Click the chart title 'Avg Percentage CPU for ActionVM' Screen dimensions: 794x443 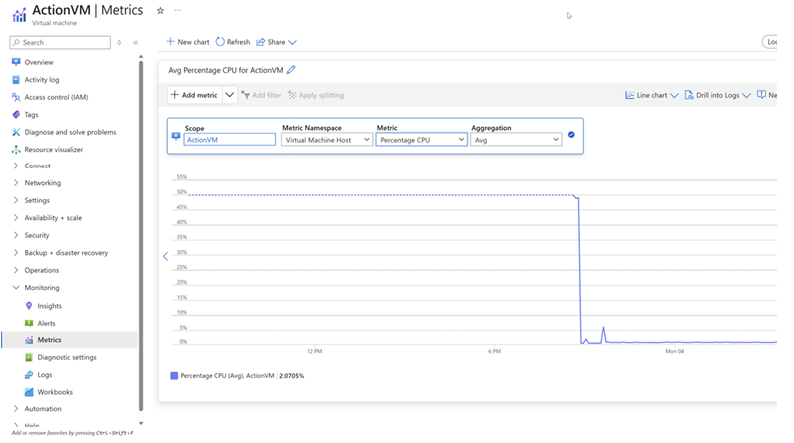225,70
